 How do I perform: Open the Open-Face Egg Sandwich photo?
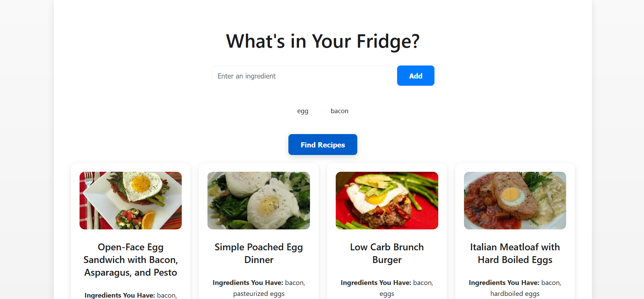[131, 201]
